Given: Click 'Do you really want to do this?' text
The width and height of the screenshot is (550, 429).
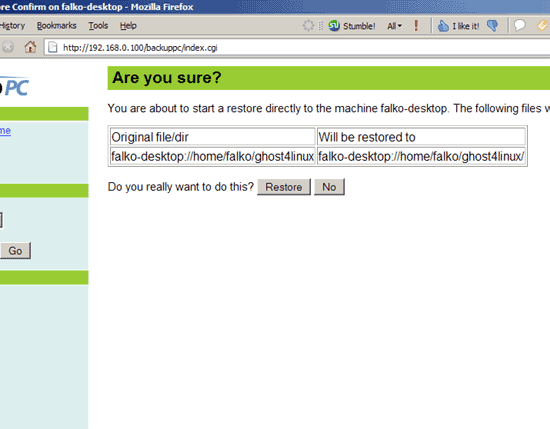Looking at the screenshot, I should pos(181,187).
